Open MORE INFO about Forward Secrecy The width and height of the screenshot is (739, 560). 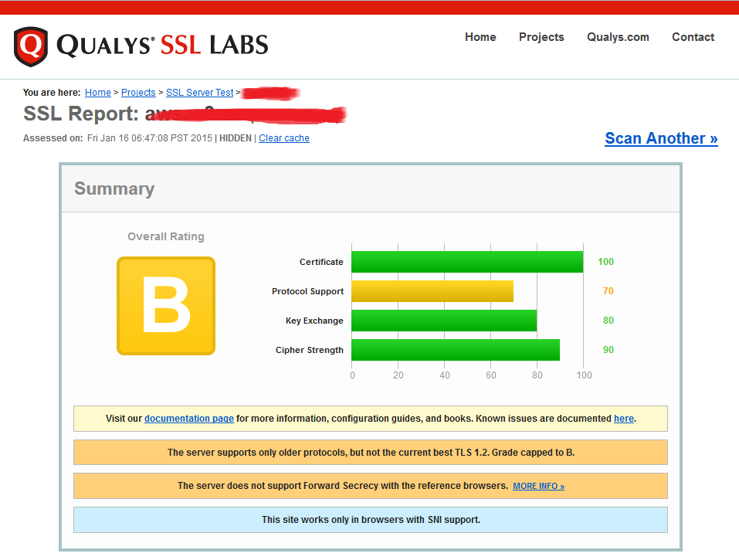538,487
